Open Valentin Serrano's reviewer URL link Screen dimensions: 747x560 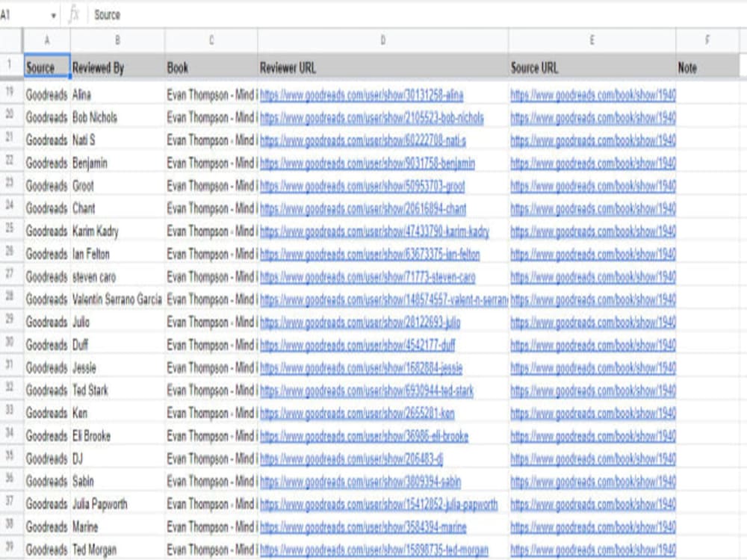[384, 300]
